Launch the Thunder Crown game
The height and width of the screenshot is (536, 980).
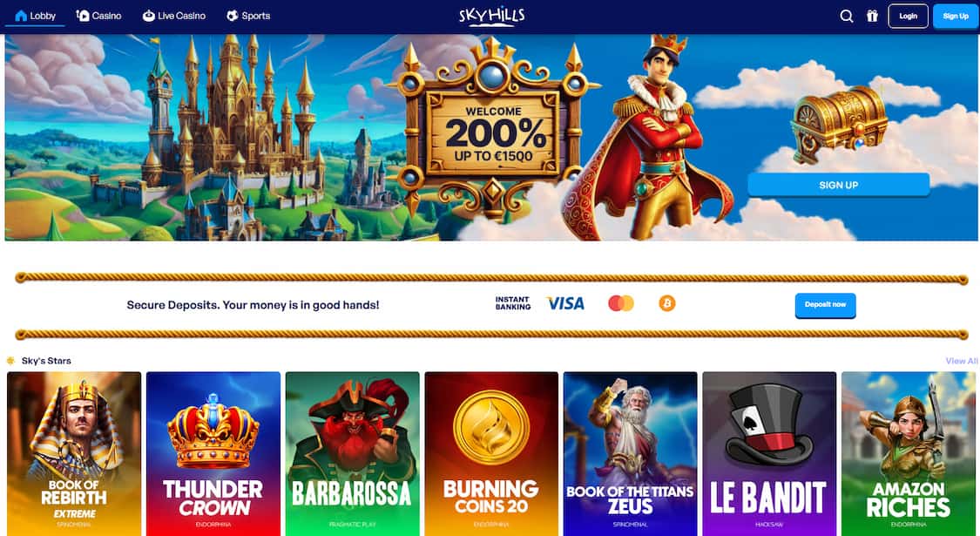coord(213,453)
